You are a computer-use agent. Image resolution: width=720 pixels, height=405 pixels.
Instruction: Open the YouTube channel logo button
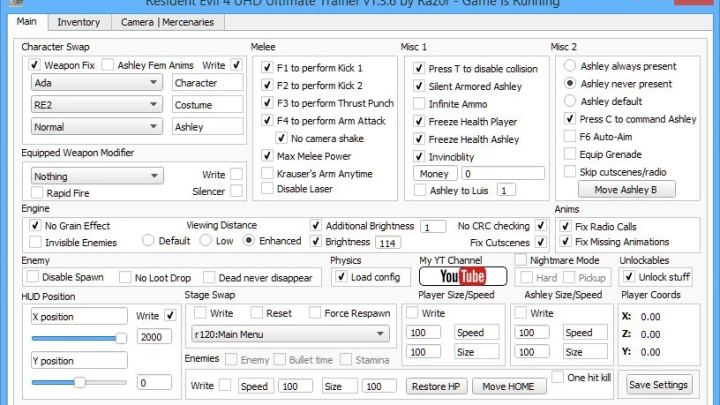point(463,276)
